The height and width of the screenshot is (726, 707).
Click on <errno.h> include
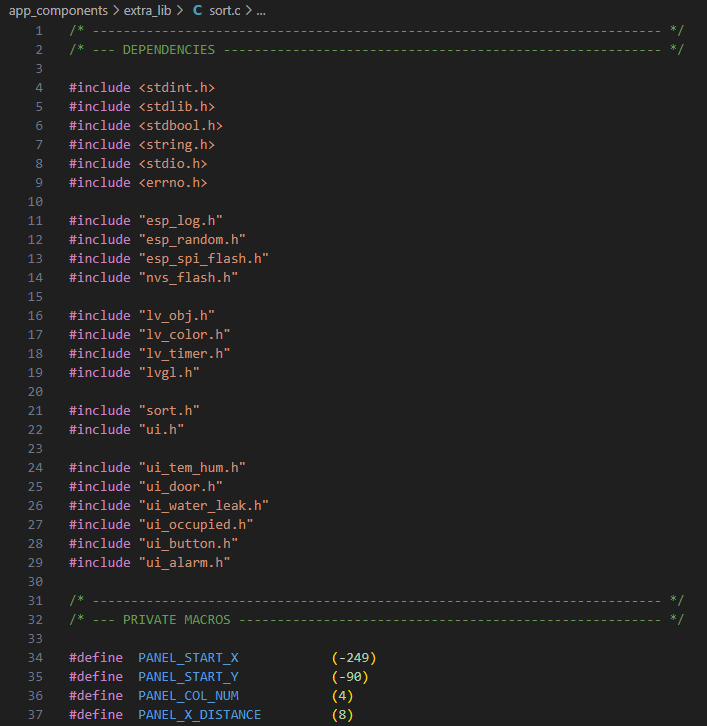173,183
